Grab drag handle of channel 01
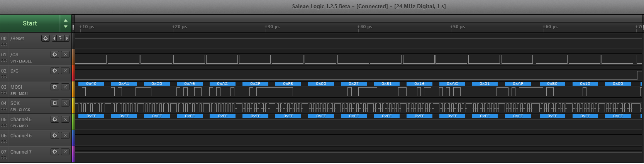 [4, 61]
